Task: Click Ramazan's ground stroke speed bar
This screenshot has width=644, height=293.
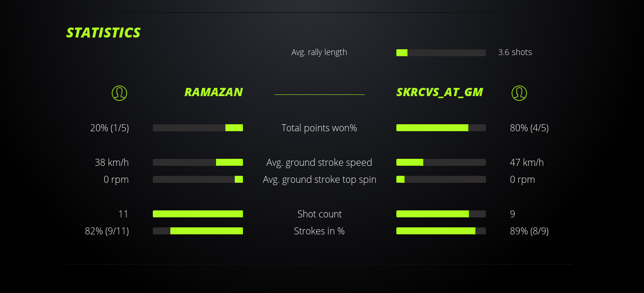Action: 198,162
